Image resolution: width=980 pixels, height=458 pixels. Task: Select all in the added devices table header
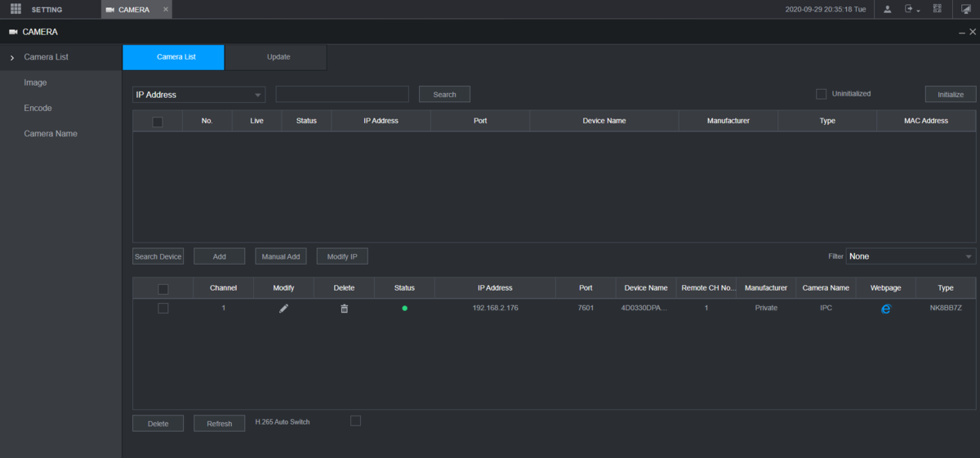point(163,288)
